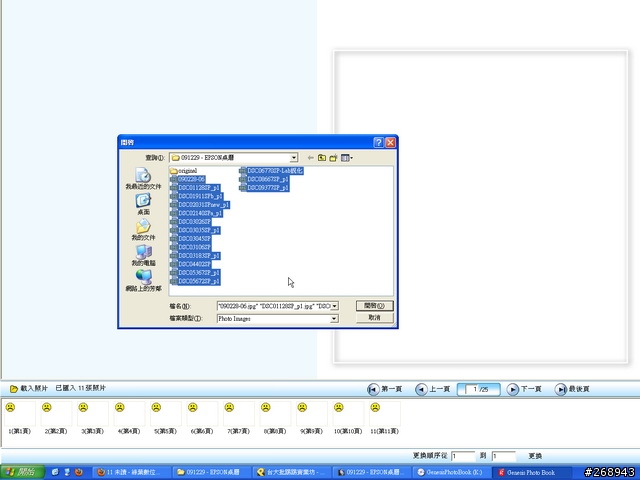Switch to Genesis Photo Book taskbar item
640x480 pixels.
[x=531, y=472]
